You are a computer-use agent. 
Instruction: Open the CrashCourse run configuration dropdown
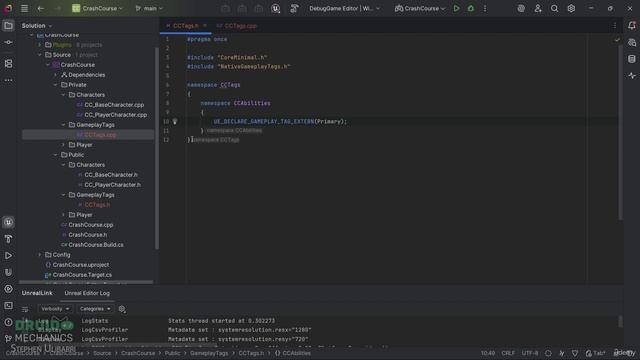coord(420,8)
